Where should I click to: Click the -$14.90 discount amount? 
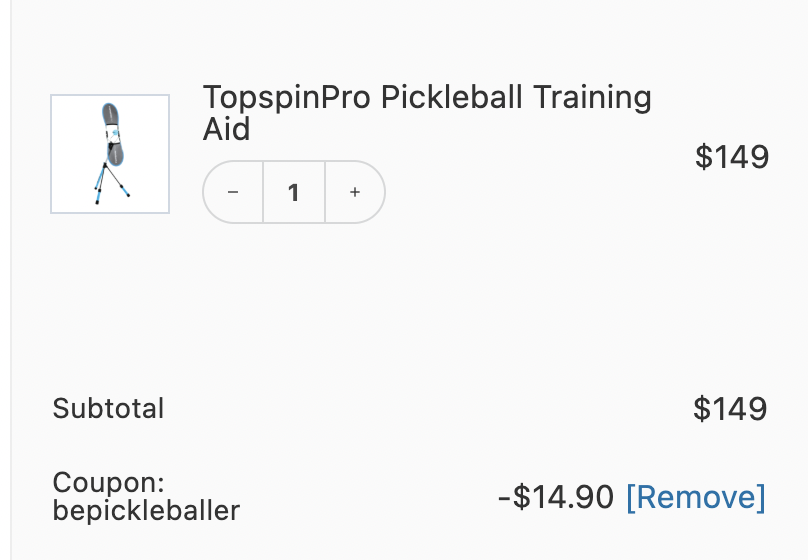coord(555,497)
